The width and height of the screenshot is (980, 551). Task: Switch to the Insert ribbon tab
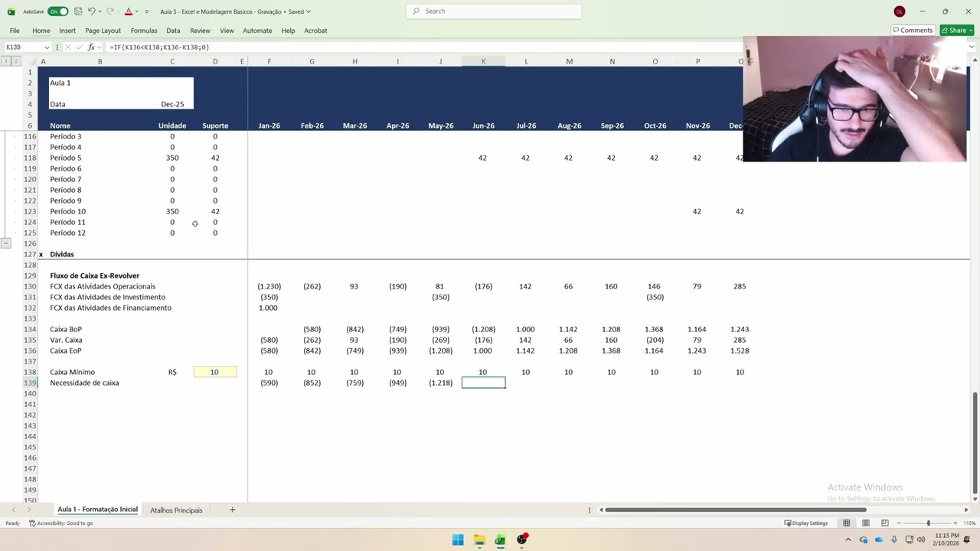(67, 31)
